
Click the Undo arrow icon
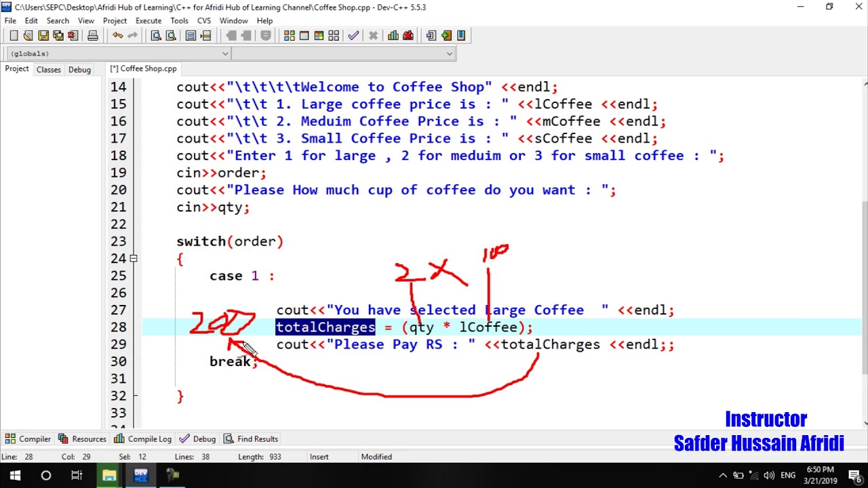click(117, 35)
